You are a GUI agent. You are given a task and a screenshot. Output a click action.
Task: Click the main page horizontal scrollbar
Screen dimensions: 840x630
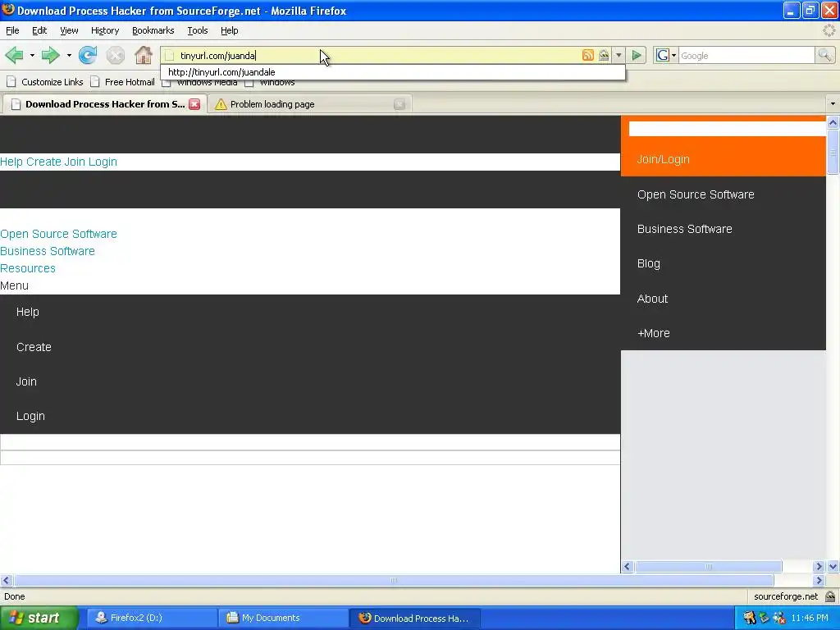[x=394, y=580]
